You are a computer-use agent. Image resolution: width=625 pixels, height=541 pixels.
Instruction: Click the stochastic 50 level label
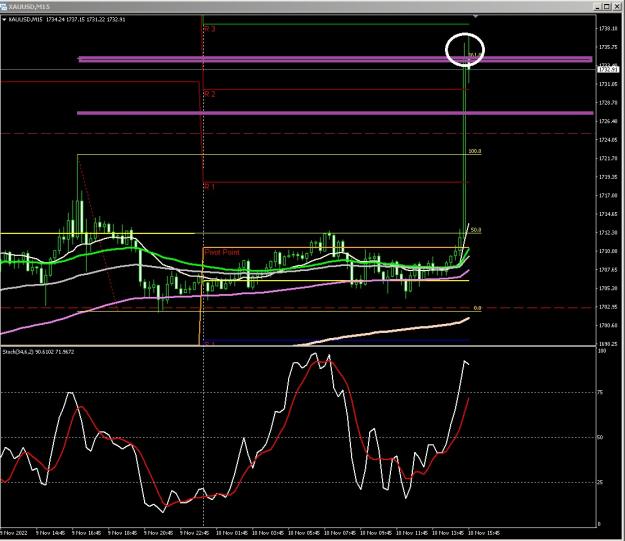tap(601, 437)
